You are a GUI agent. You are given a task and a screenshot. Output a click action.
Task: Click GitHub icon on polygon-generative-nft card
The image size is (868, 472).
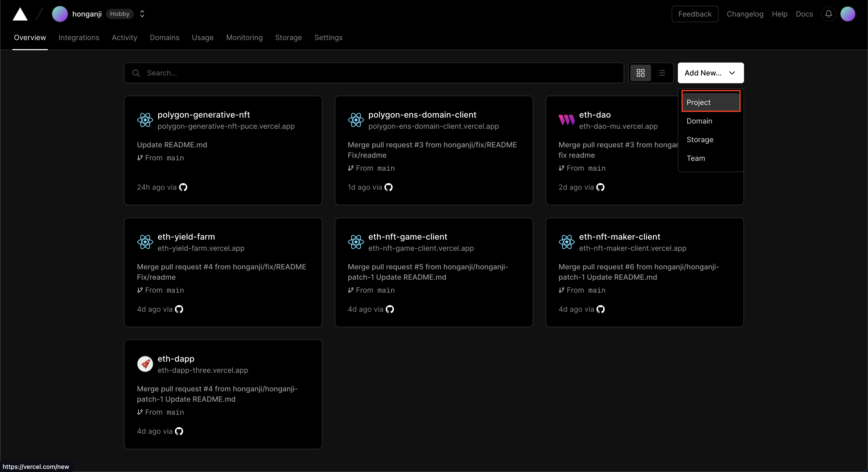click(183, 187)
